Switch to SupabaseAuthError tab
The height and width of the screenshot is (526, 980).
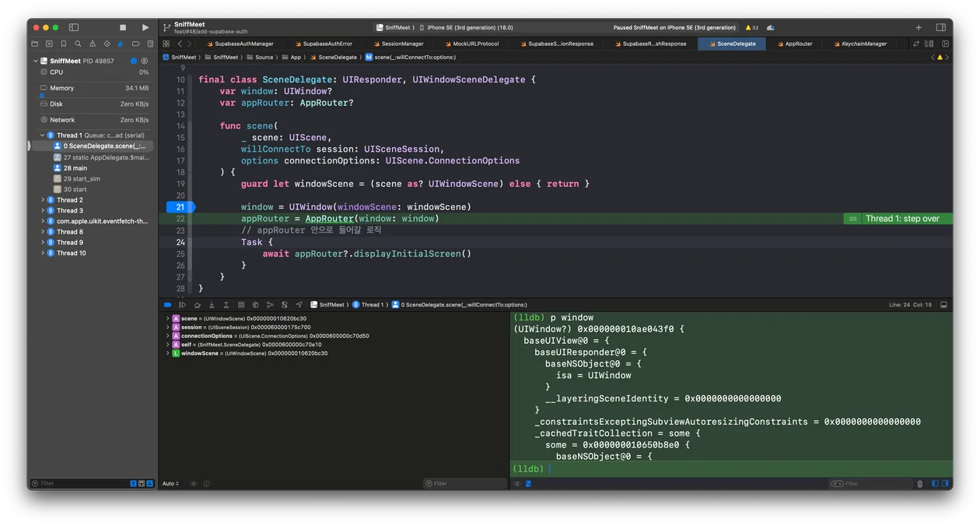point(323,44)
